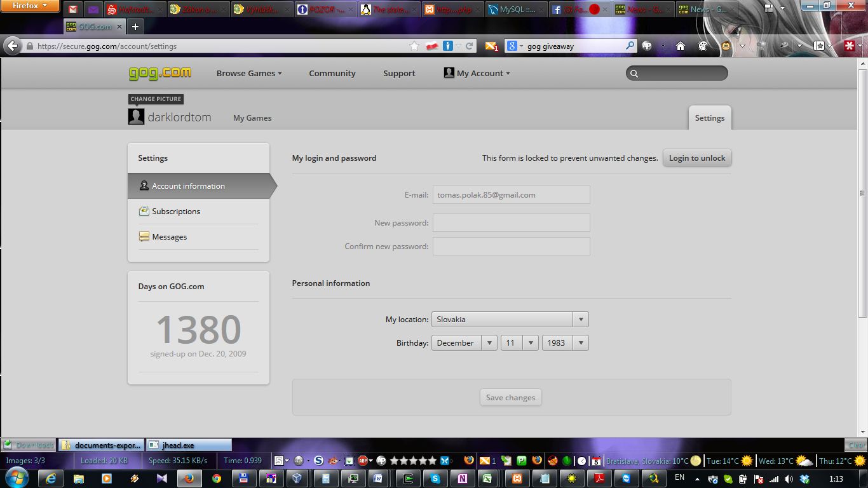This screenshot has height=488, width=868.
Task: Open a new browser tab with plus
Action: (x=135, y=27)
